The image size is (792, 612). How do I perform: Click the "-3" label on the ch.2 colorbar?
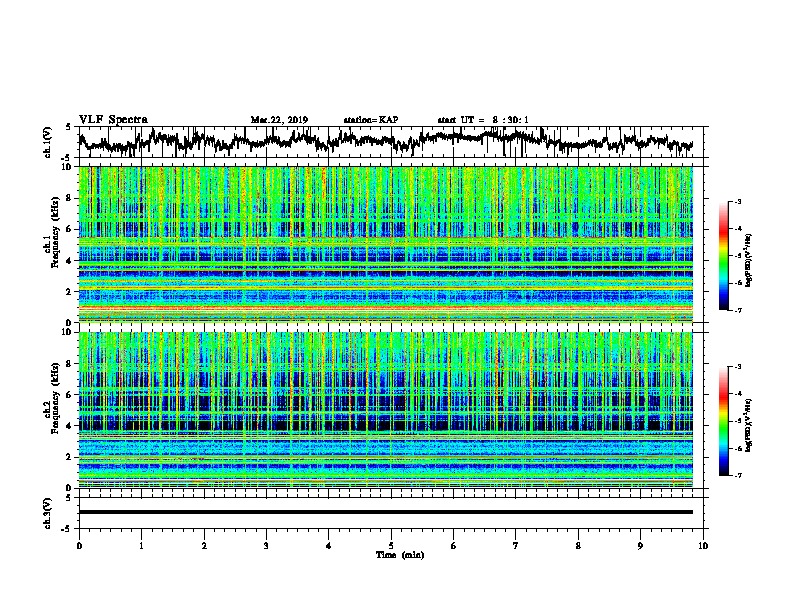[738, 367]
